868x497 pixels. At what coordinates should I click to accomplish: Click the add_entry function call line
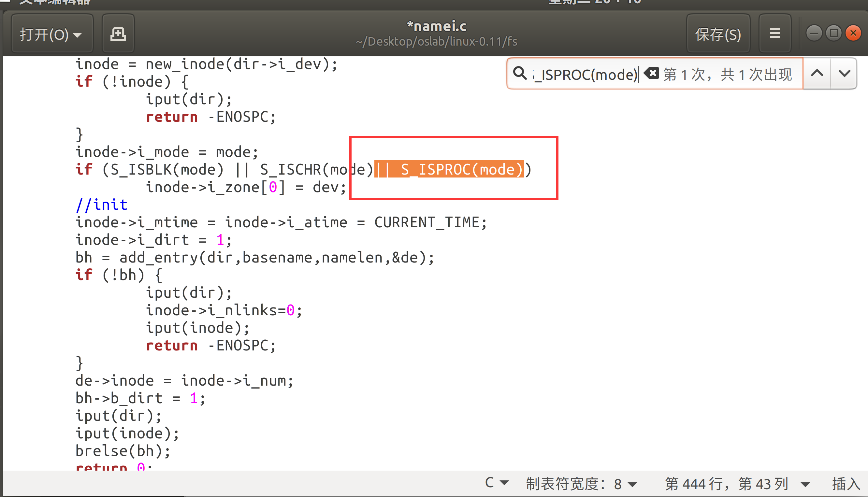(255, 257)
